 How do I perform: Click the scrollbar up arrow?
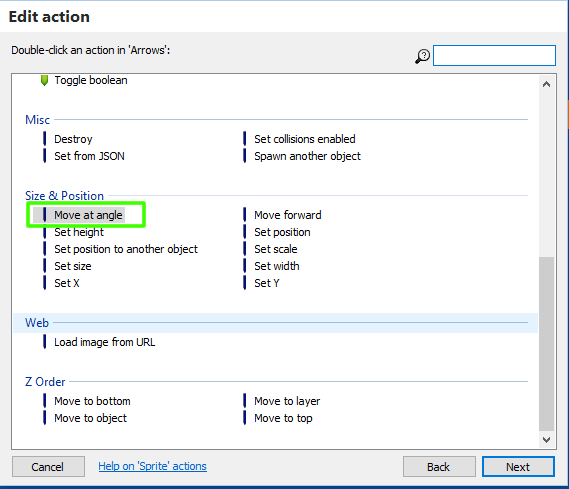coord(547,85)
